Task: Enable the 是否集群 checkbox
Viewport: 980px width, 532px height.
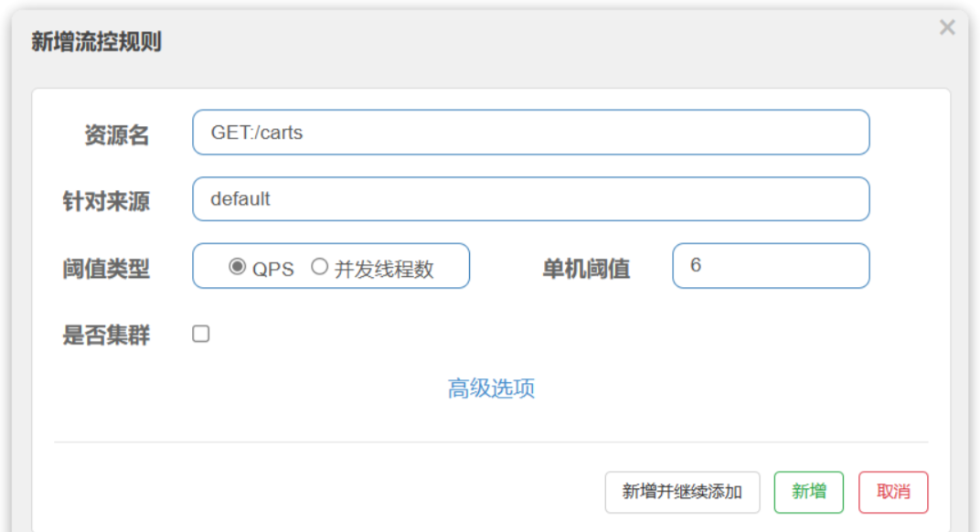Action: 201,335
